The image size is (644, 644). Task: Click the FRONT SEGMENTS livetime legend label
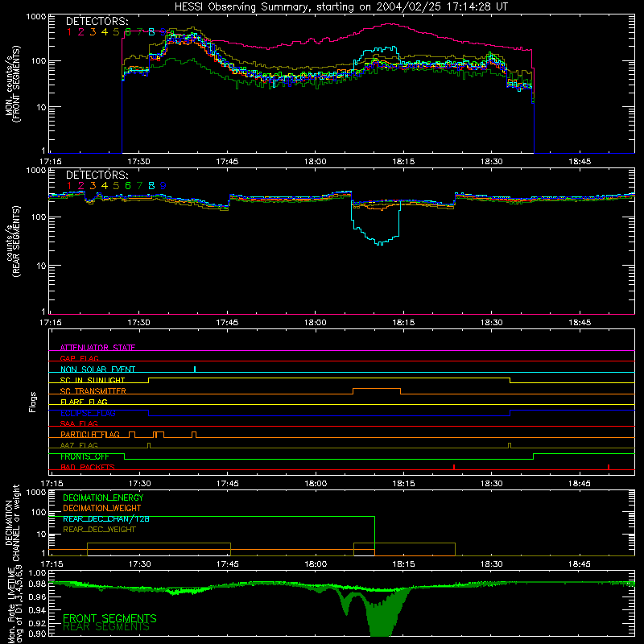point(109,618)
